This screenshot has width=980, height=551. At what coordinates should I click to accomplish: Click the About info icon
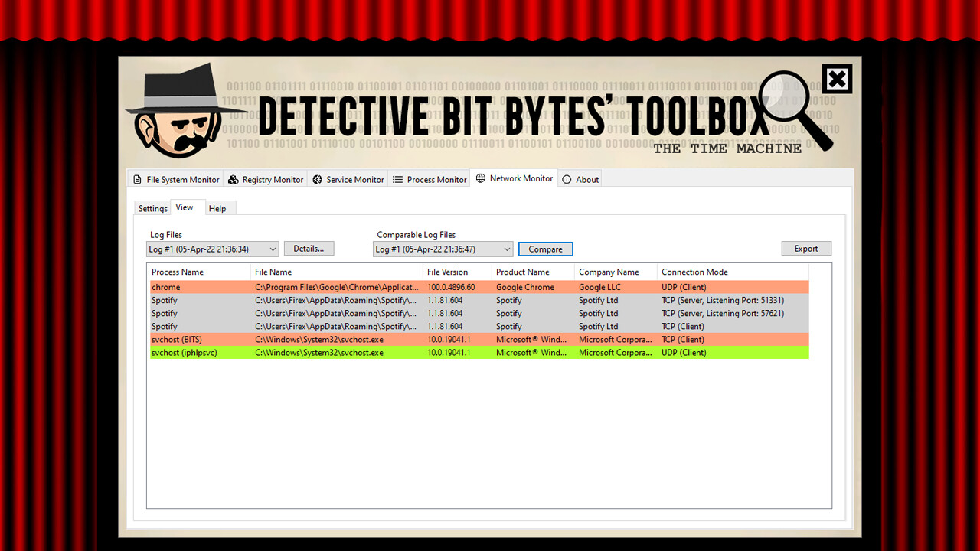pyautogui.click(x=566, y=179)
